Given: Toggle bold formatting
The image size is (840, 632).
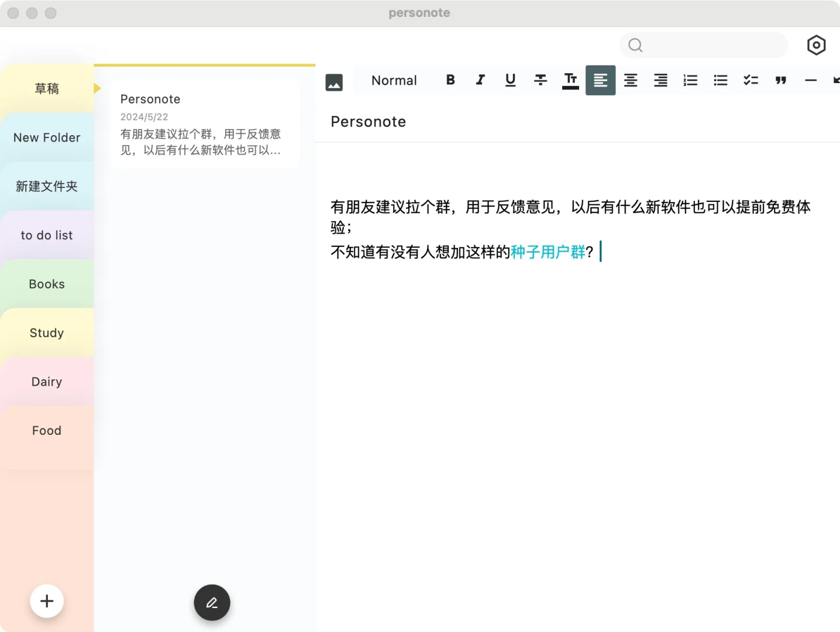Looking at the screenshot, I should tap(450, 80).
